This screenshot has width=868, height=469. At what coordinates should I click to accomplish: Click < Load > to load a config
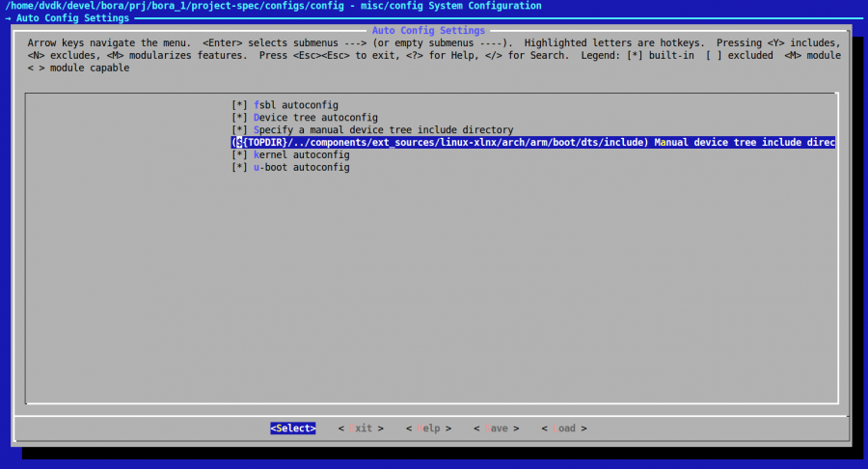(x=563, y=428)
